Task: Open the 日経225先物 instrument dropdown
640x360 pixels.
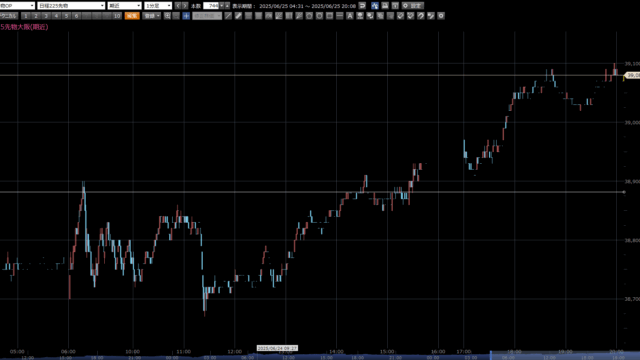Action: (71, 6)
